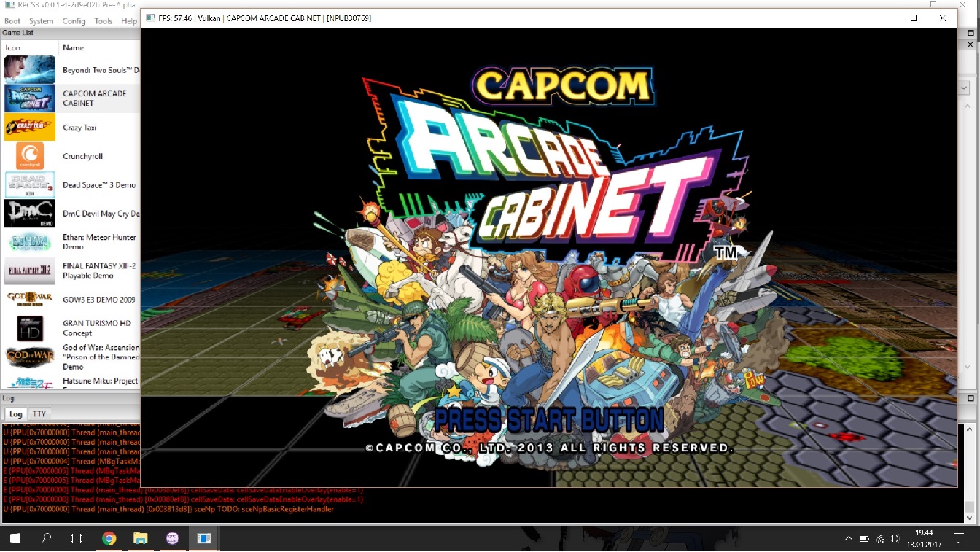Select the God of War: Ascension icon
The image size is (980, 552).
[x=30, y=357]
